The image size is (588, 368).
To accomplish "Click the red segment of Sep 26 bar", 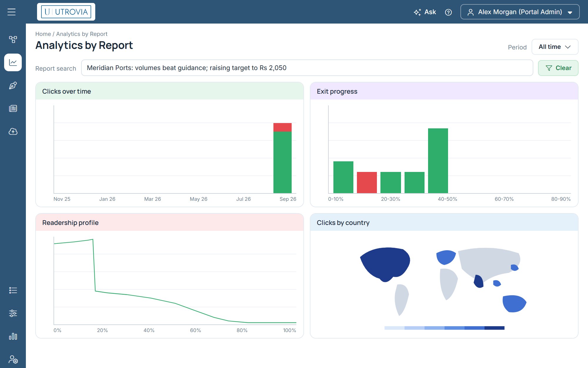I will 282,127.
